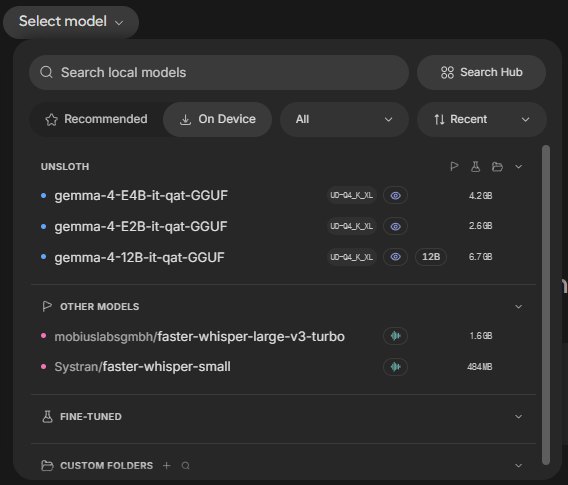Open the All filter dropdown
The width and height of the screenshot is (568, 485).
tap(344, 119)
